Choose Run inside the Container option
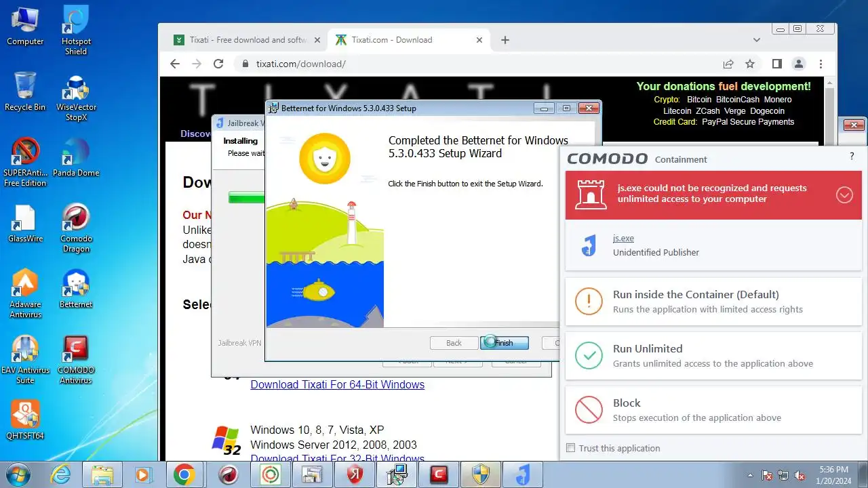This screenshot has height=488, width=868. tap(713, 302)
